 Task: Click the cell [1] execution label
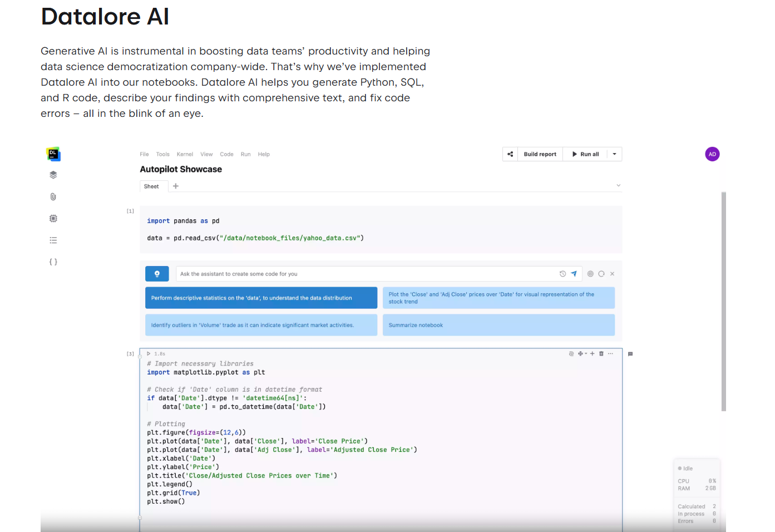click(130, 211)
